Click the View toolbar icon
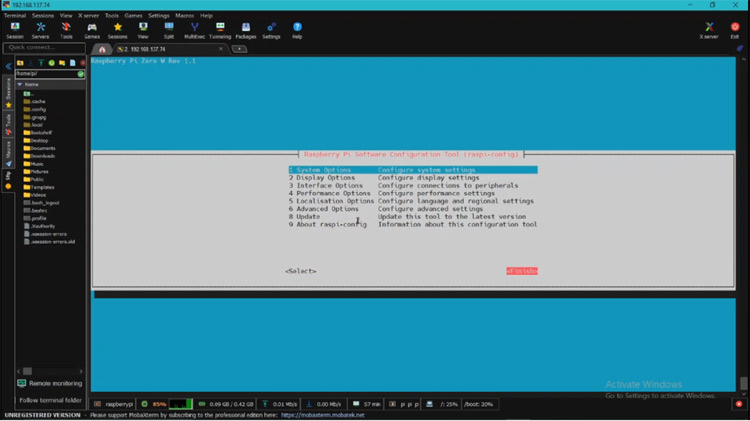 [143, 30]
